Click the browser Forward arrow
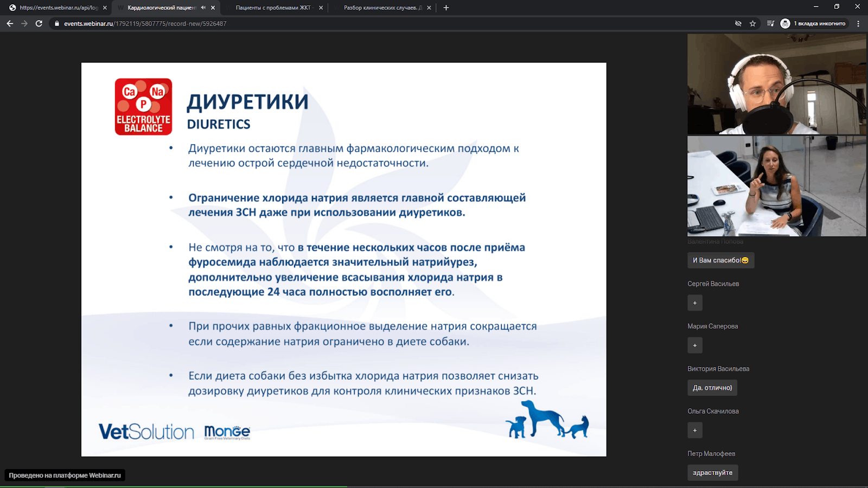 pos(24,23)
